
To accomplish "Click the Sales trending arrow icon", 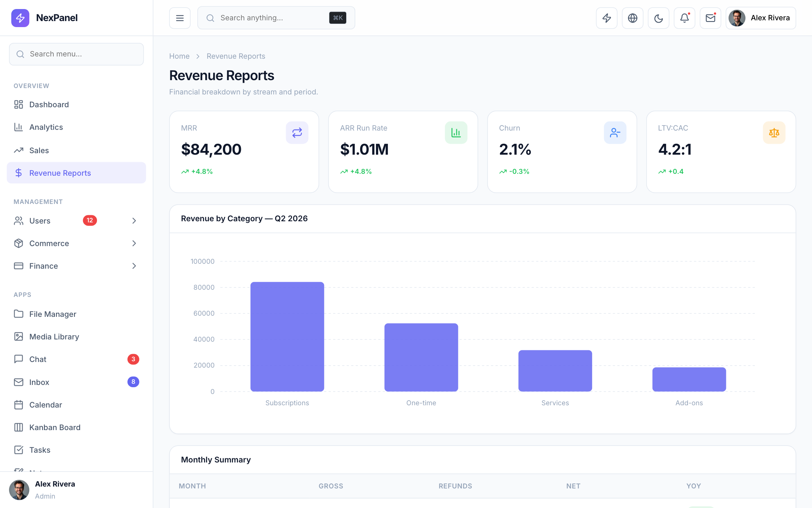I will [18, 150].
